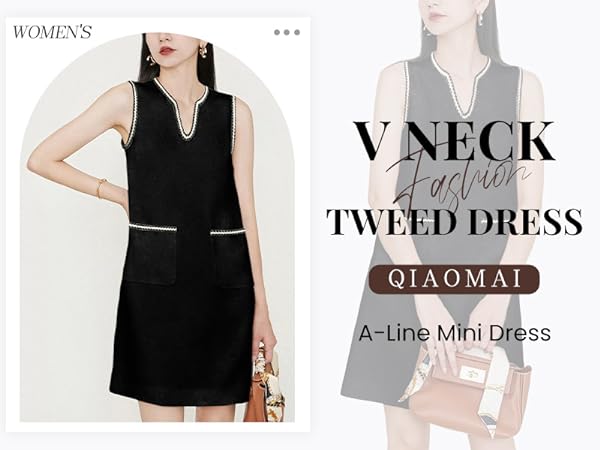The width and height of the screenshot is (600, 450).
Task: Open the A-Line Mini Dress caption
Action: pyautogui.click(x=455, y=333)
